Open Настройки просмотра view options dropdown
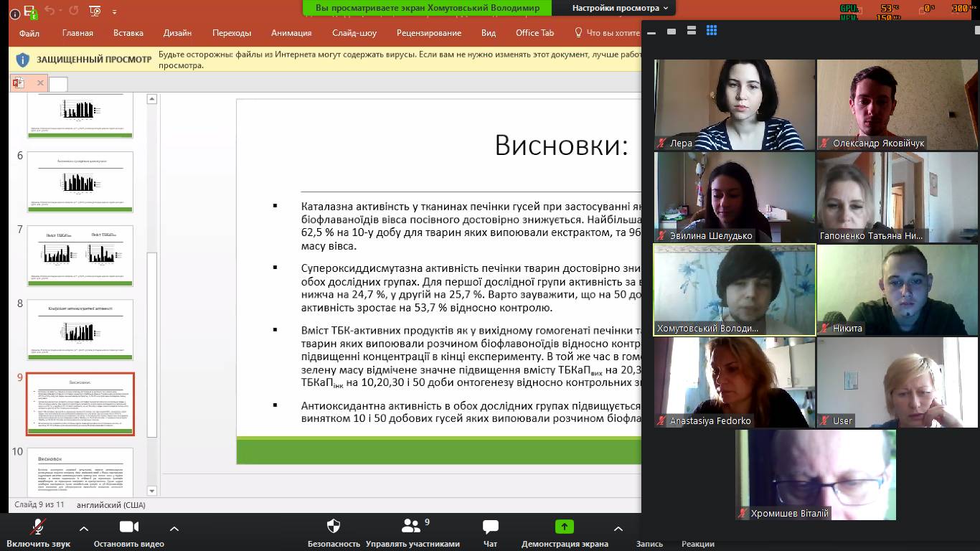 point(620,8)
